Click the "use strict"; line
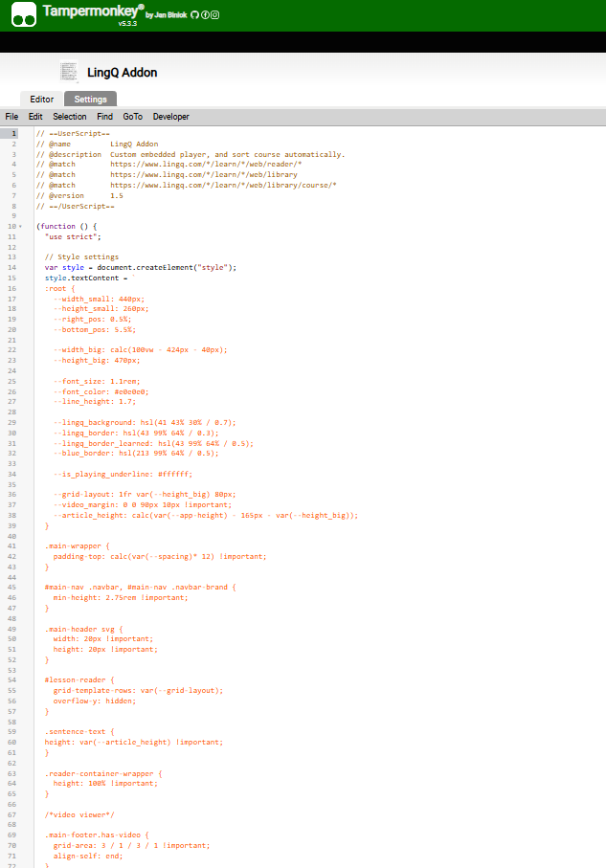The image size is (606, 868). click(73, 237)
